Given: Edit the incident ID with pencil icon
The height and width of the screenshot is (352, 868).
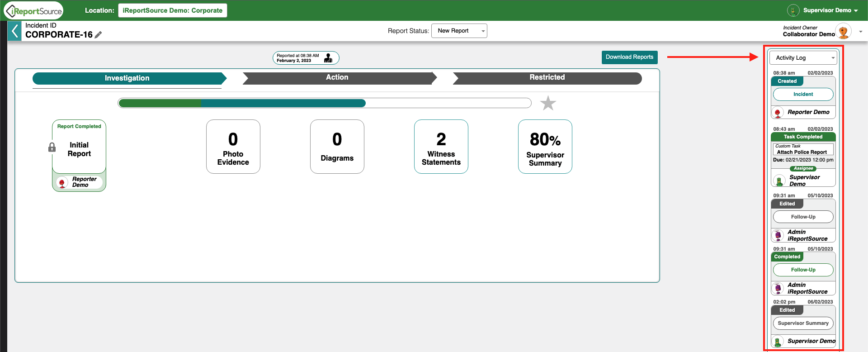Looking at the screenshot, I should (98, 35).
